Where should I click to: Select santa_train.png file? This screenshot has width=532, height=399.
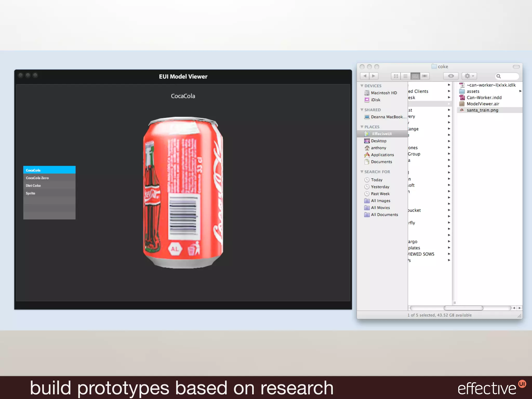(490, 110)
